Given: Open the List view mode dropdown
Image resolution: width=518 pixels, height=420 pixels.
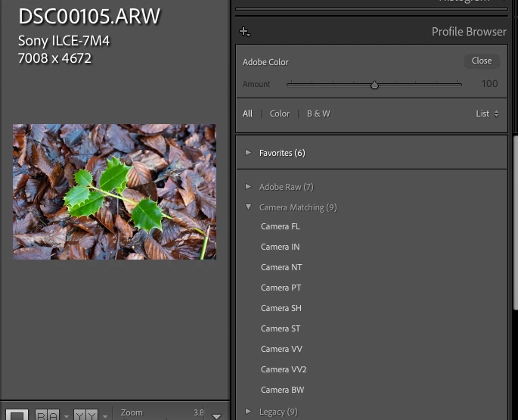Looking at the screenshot, I should (x=487, y=114).
